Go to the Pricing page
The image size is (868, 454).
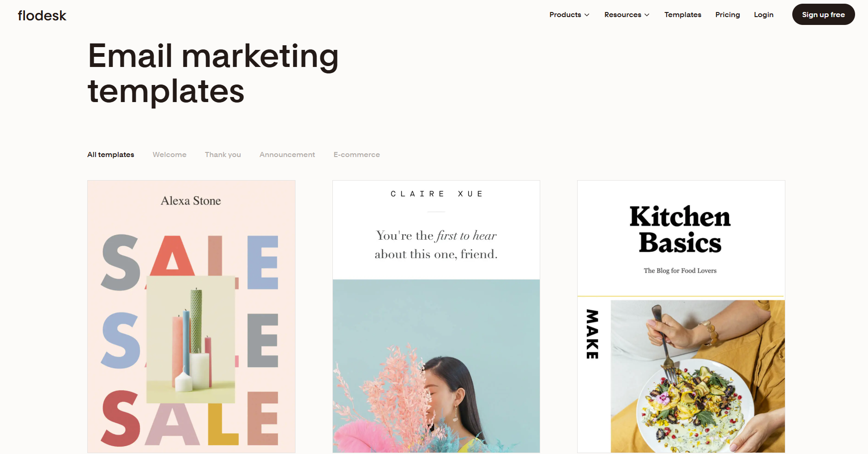[x=727, y=15]
